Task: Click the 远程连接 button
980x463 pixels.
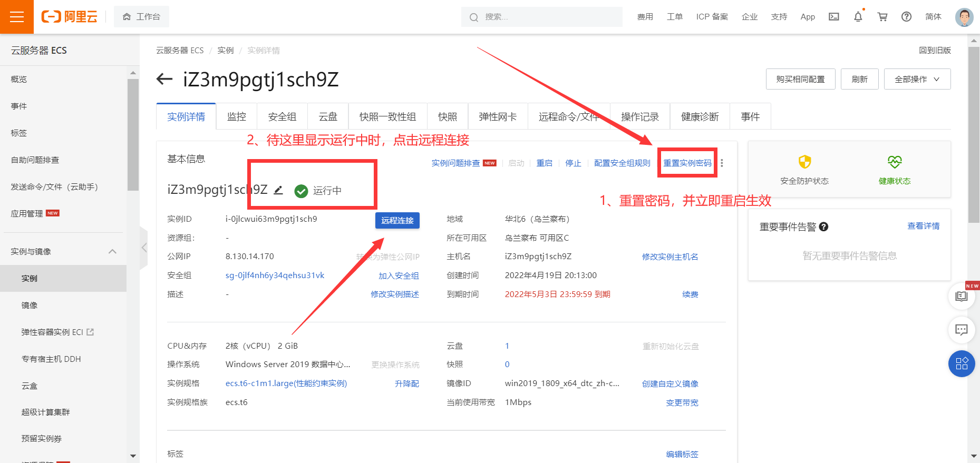Action: (397, 220)
